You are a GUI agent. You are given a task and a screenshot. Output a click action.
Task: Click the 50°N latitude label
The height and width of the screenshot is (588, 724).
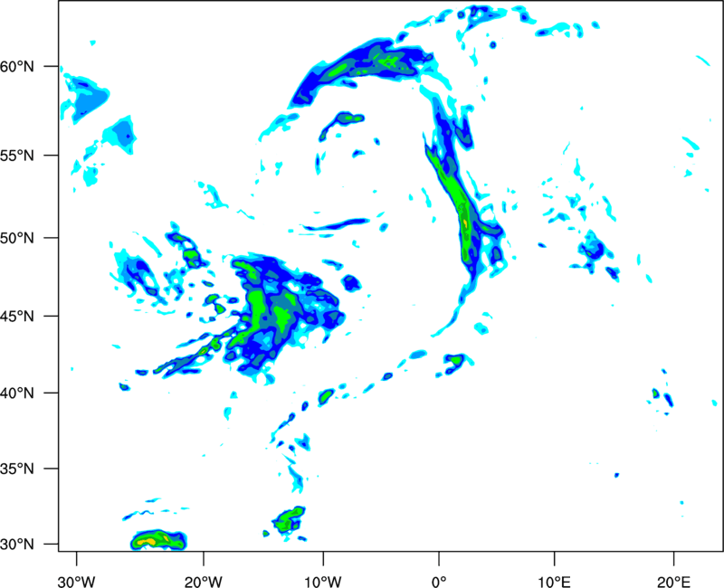point(17,239)
